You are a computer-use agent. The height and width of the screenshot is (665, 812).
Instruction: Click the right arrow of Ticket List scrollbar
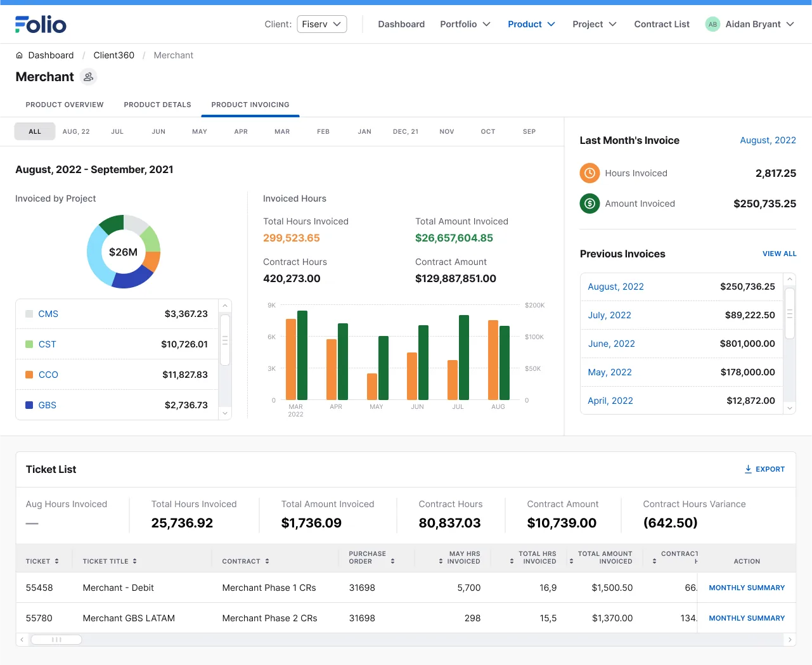[790, 640]
